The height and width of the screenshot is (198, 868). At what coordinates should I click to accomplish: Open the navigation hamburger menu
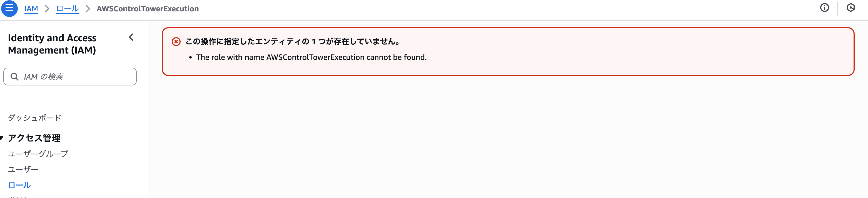tap(10, 8)
